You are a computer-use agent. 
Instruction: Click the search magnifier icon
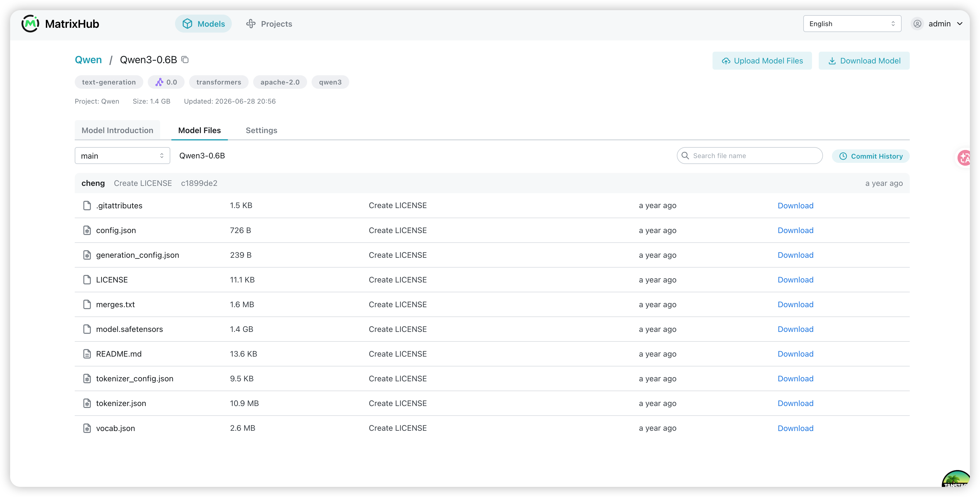[x=685, y=156]
